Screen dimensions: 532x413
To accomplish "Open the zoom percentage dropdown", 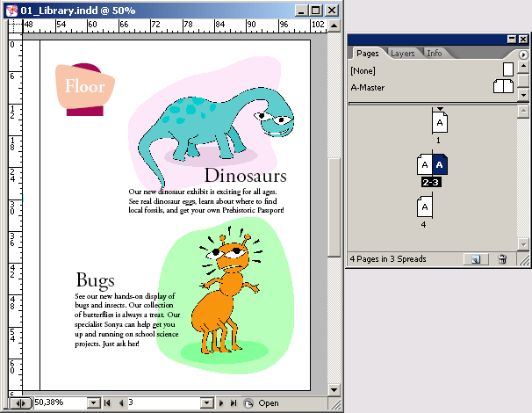I will pyautogui.click(x=93, y=403).
